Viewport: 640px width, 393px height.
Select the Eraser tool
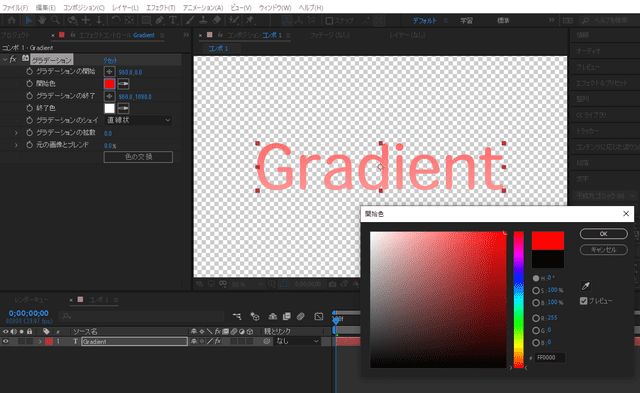(x=217, y=20)
